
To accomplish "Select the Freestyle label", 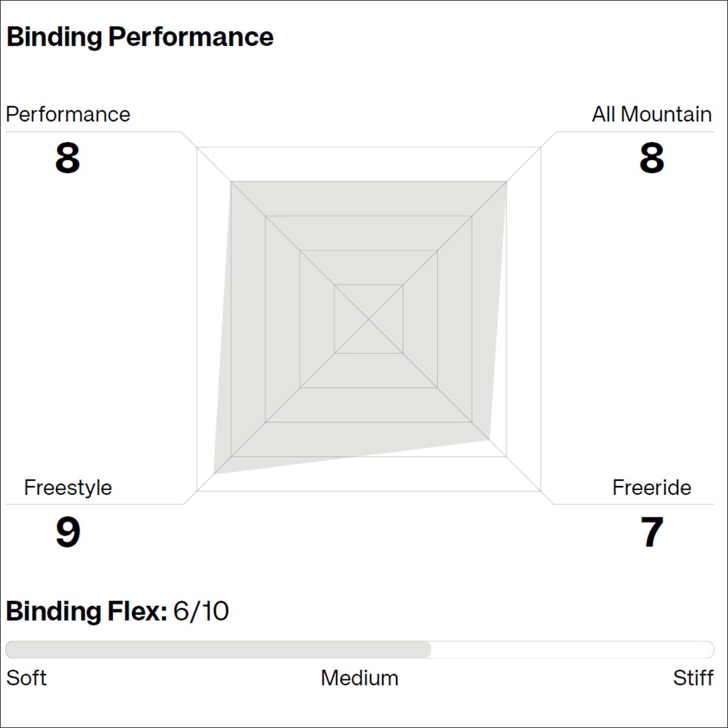I will 68,487.
